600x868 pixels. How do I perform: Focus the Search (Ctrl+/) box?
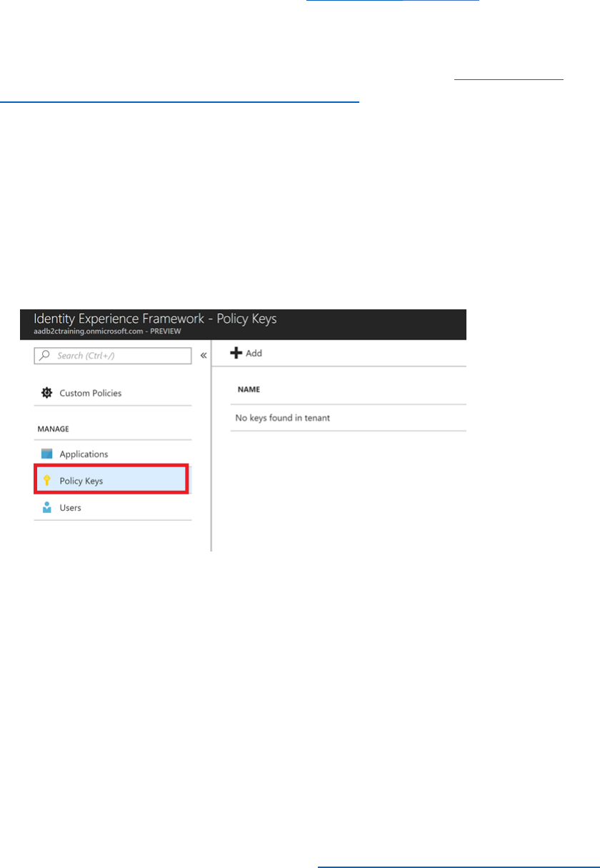click(113, 355)
